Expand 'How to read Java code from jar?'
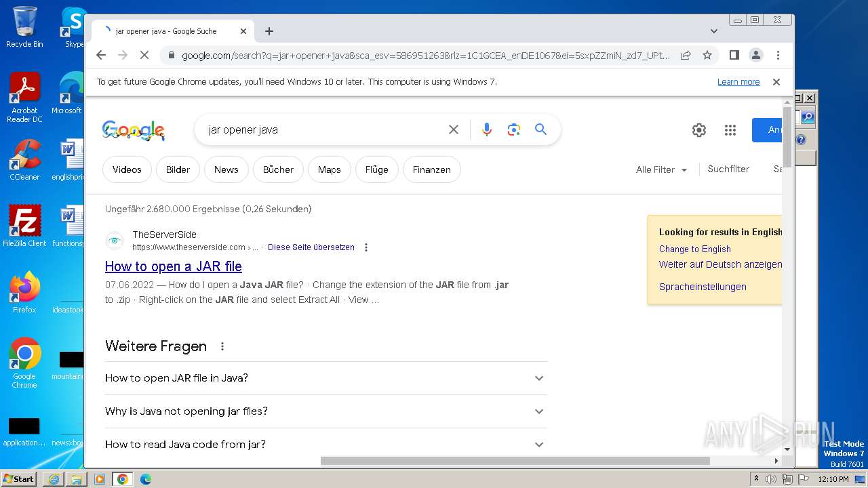The height and width of the screenshot is (488, 868). (x=325, y=445)
